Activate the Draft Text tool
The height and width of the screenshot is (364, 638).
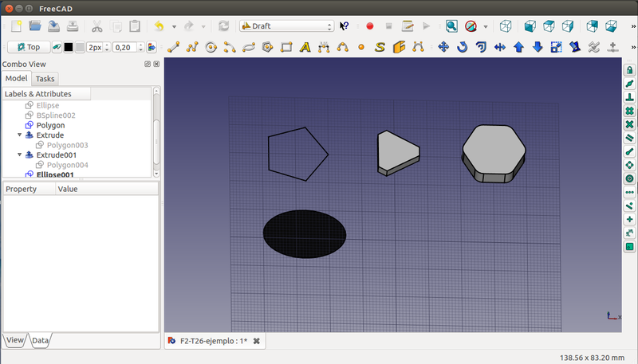[x=305, y=47]
